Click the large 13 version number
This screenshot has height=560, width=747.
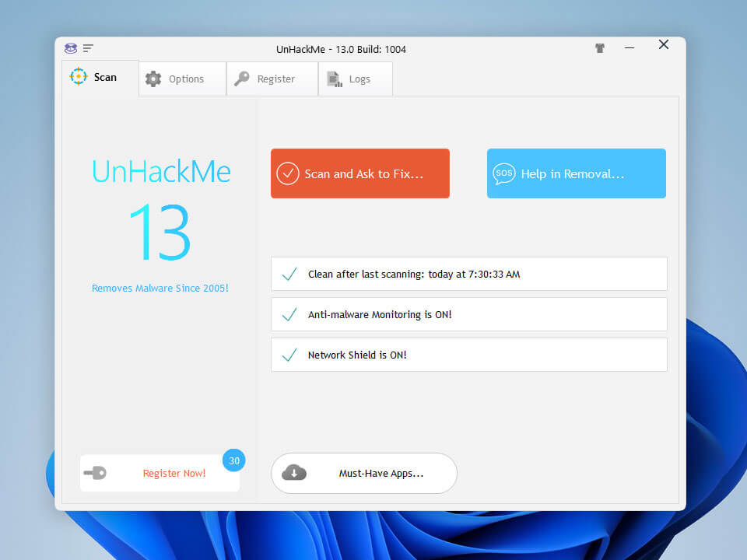pyautogui.click(x=160, y=233)
